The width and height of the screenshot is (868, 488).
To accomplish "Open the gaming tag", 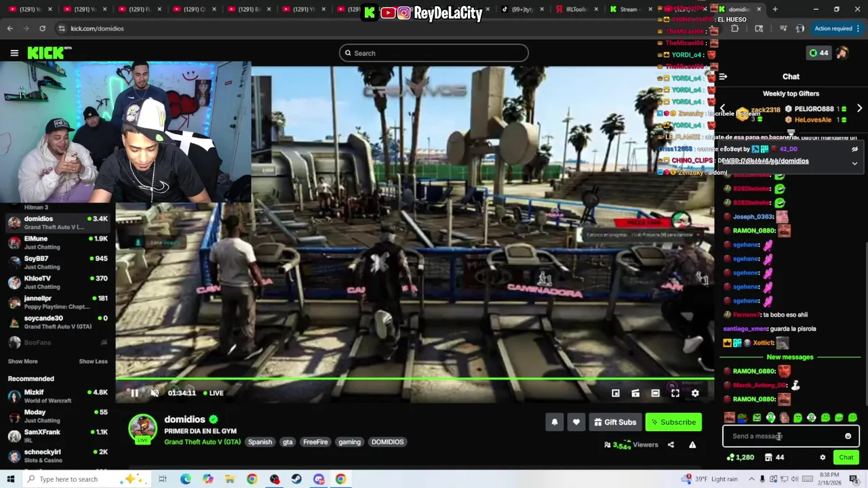I will coord(350,442).
